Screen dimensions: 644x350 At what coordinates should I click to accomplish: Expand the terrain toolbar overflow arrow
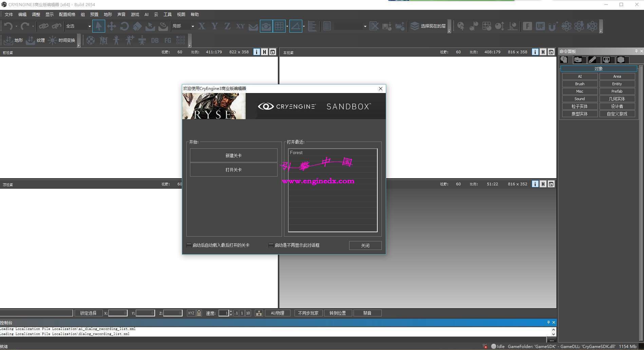click(79, 45)
